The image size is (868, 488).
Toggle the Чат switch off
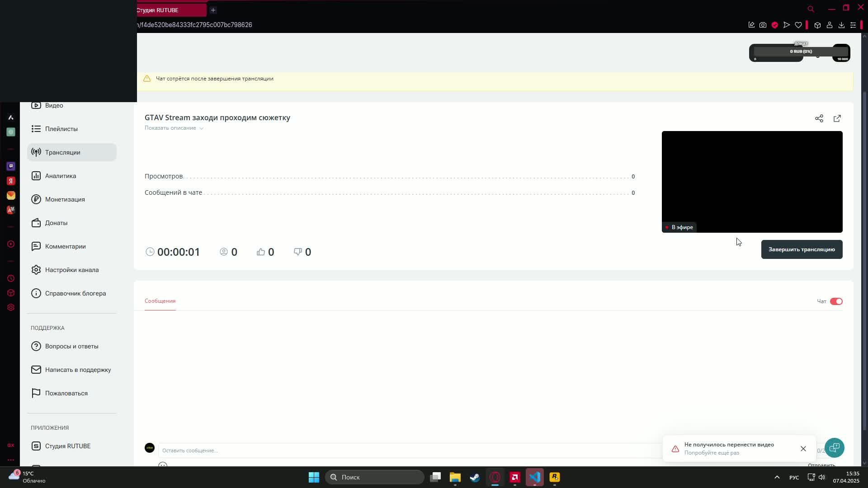pyautogui.click(x=836, y=301)
